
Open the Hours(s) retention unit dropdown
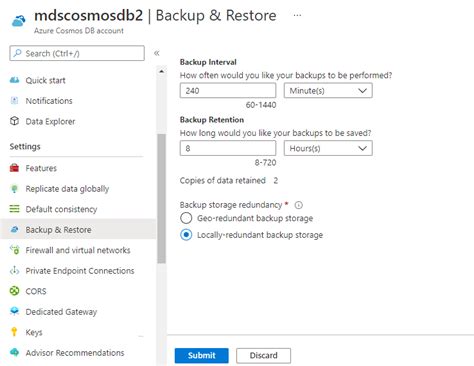(x=328, y=148)
